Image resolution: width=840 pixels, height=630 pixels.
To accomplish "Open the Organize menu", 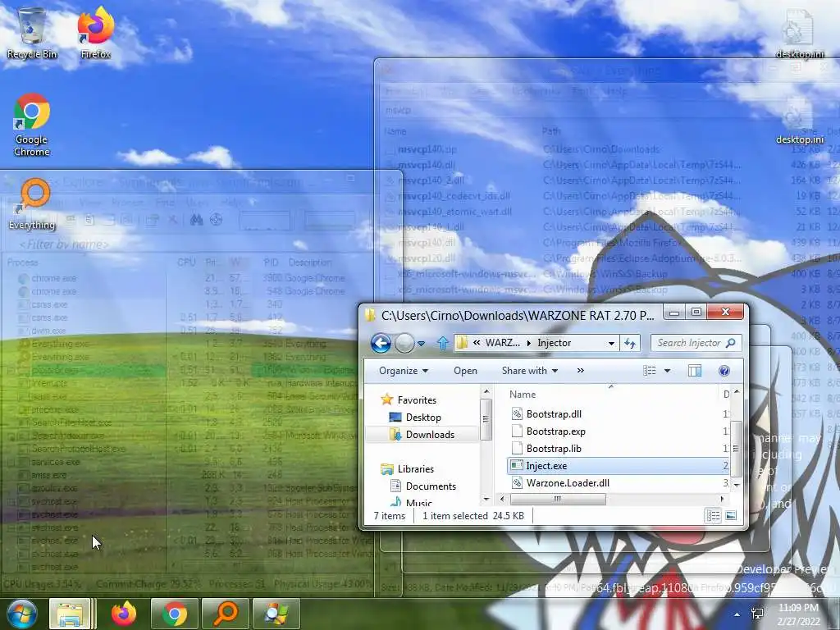I will (403, 371).
